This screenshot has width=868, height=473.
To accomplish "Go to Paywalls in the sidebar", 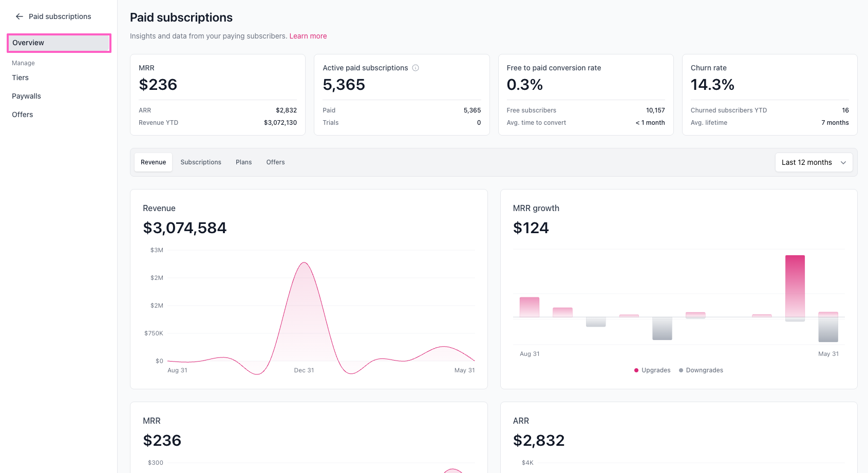I will point(26,96).
